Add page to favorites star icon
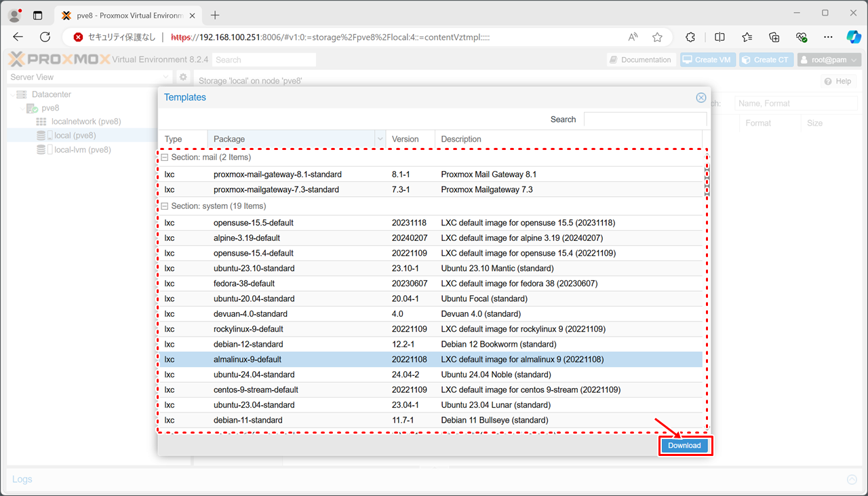 [657, 37]
